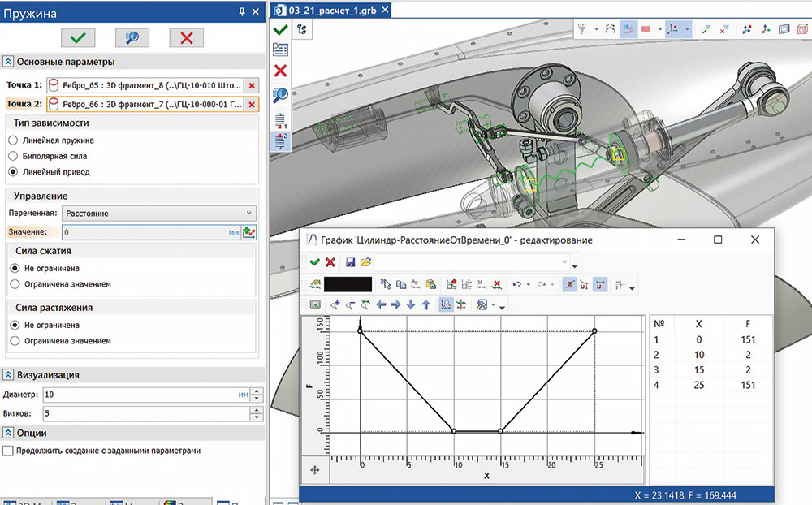Select the Линейная пружина radio option
The width and height of the screenshot is (812, 505).
[x=13, y=140]
